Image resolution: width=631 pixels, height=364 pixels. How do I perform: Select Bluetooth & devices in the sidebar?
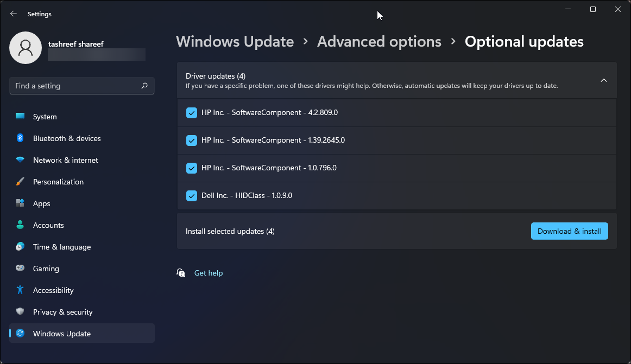point(67,138)
